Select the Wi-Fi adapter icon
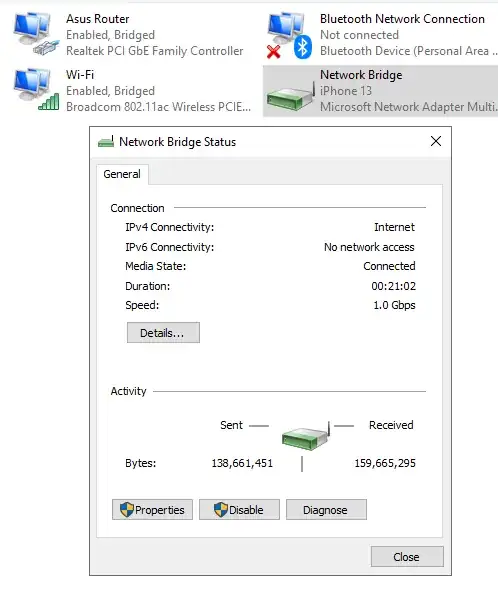Image resolution: width=498 pixels, height=599 pixels. [x=36, y=89]
